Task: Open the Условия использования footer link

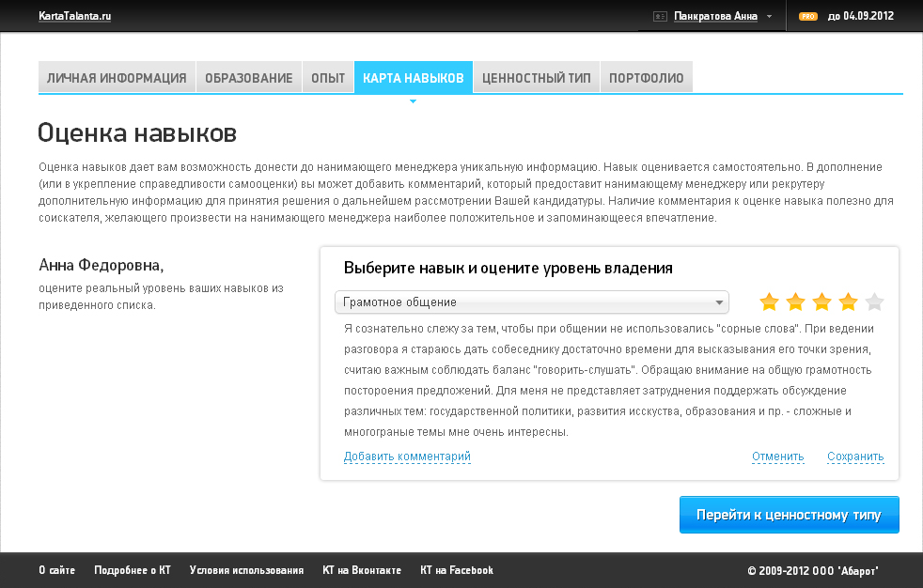Action: (x=246, y=570)
